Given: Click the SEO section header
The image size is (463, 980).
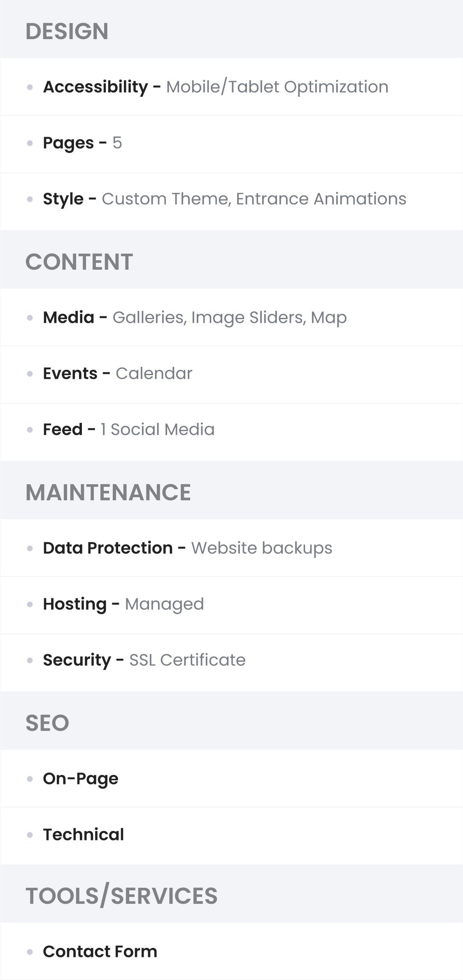Looking at the screenshot, I should [x=47, y=723].
